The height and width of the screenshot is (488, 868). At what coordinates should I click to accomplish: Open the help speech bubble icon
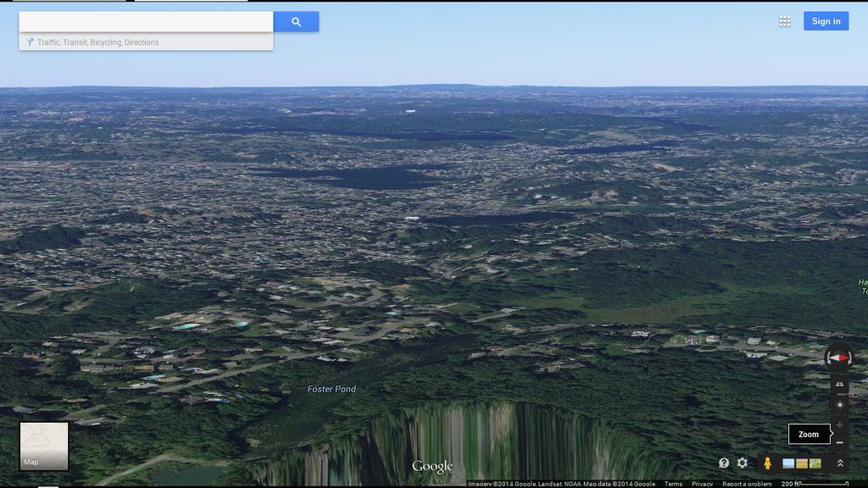point(724,463)
